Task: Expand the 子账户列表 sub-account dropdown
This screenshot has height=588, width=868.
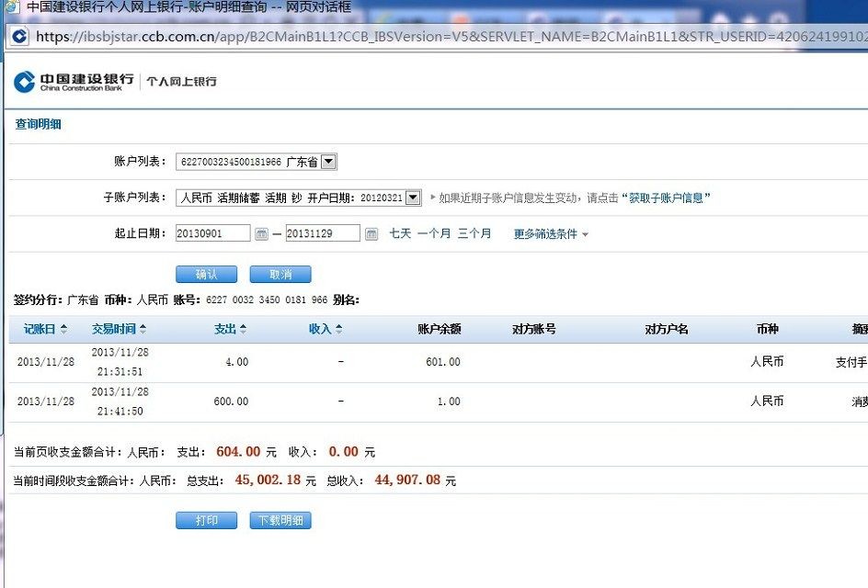Action: pos(413,198)
